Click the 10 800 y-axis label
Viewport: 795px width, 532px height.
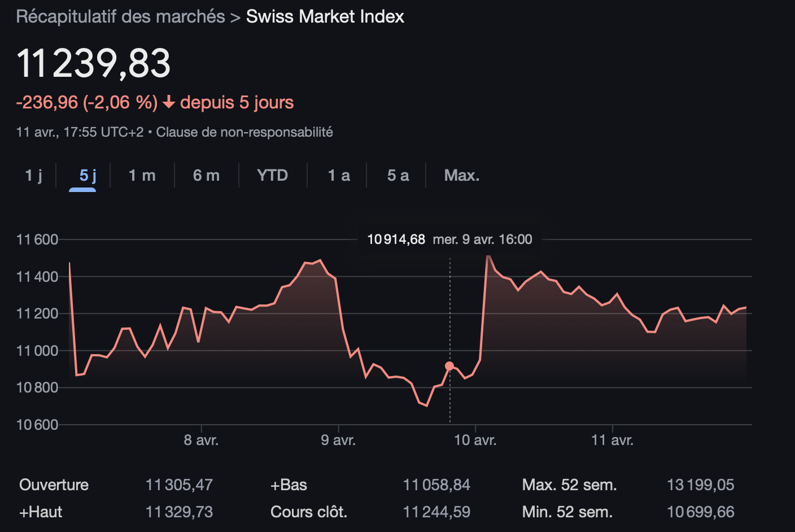tap(37, 387)
